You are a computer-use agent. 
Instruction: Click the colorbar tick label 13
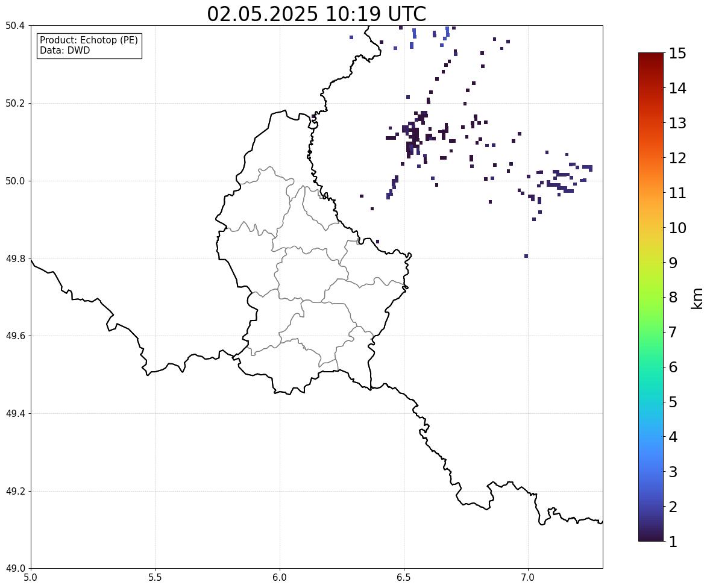click(x=677, y=123)
